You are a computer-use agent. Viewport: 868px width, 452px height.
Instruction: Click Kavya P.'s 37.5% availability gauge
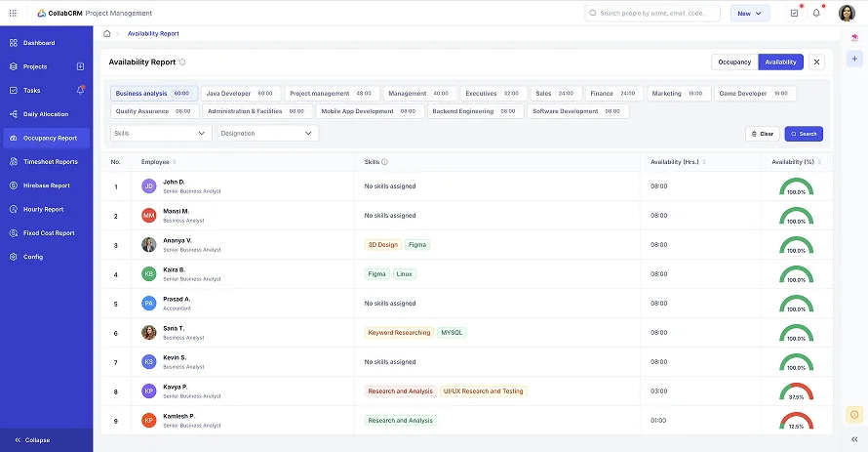796,391
